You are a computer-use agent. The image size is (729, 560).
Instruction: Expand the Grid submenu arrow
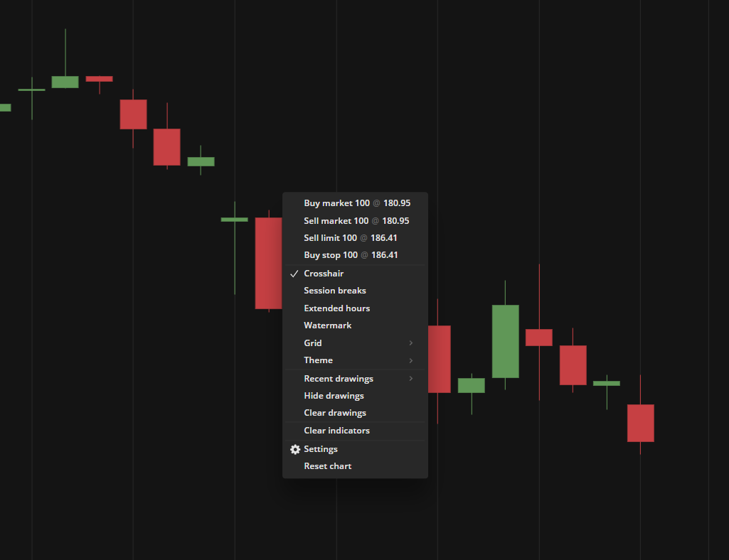click(x=411, y=343)
